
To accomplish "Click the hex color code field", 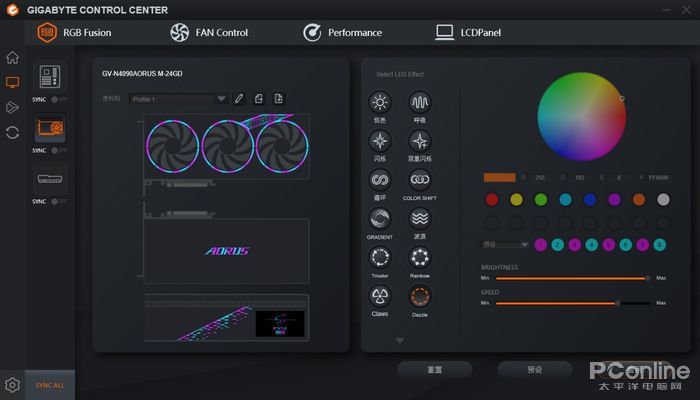I will pyautogui.click(x=658, y=178).
